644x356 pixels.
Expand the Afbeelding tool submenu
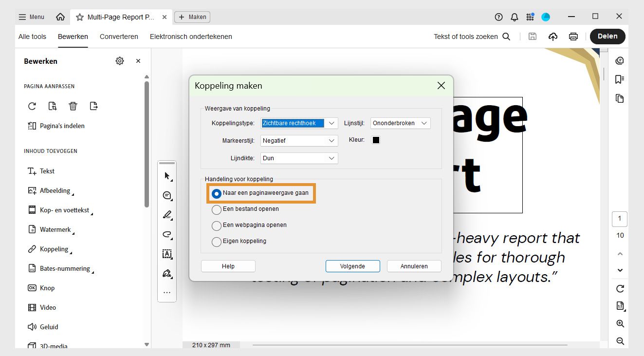(x=73, y=194)
